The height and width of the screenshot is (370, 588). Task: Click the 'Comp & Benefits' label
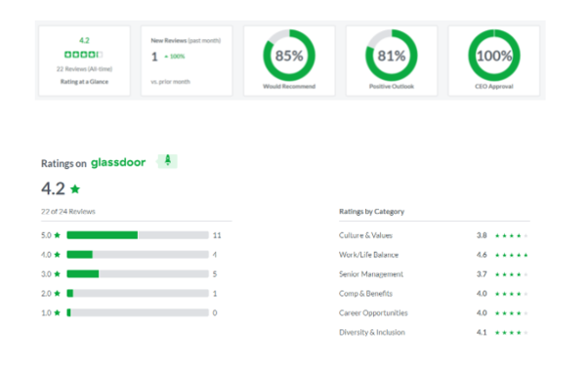pyautogui.click(x=365, y=294)
